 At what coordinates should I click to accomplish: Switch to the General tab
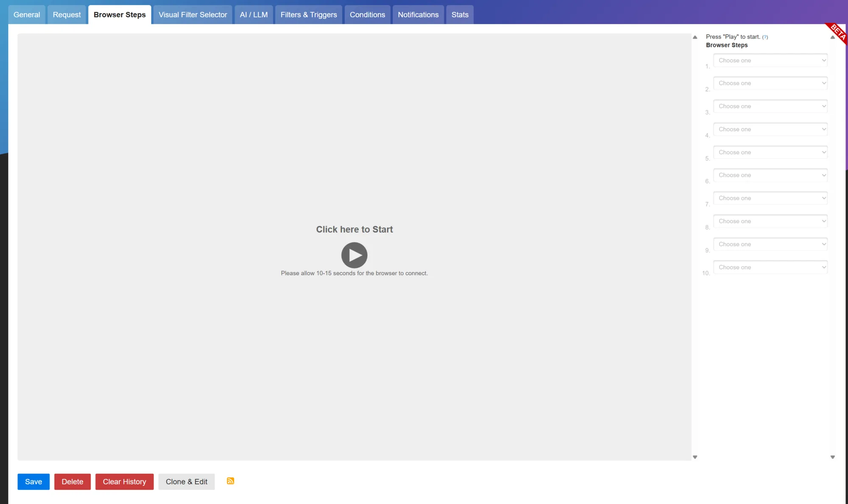(27, 14)
